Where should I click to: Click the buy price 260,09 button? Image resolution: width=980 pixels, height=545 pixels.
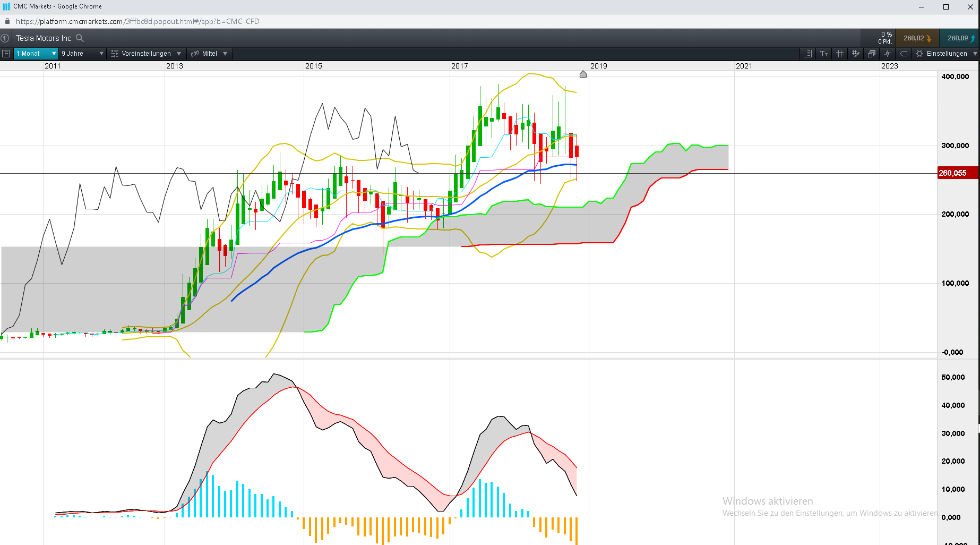(x=959, y=38)
